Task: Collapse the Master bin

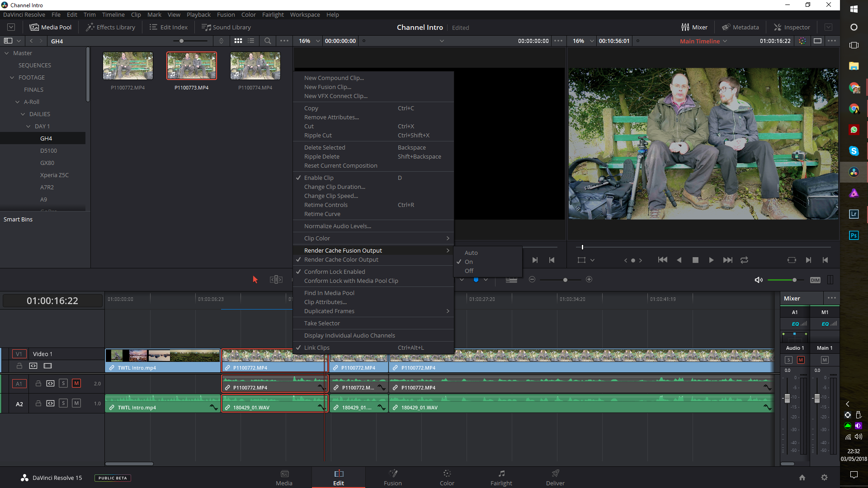Action: (x=7, y=53)
